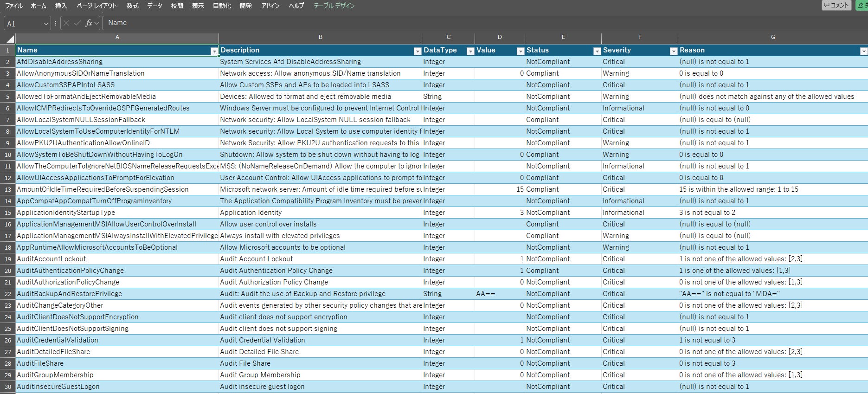Select column G header
This screenshot has height=394, width=868.
(x=772, y=37)
